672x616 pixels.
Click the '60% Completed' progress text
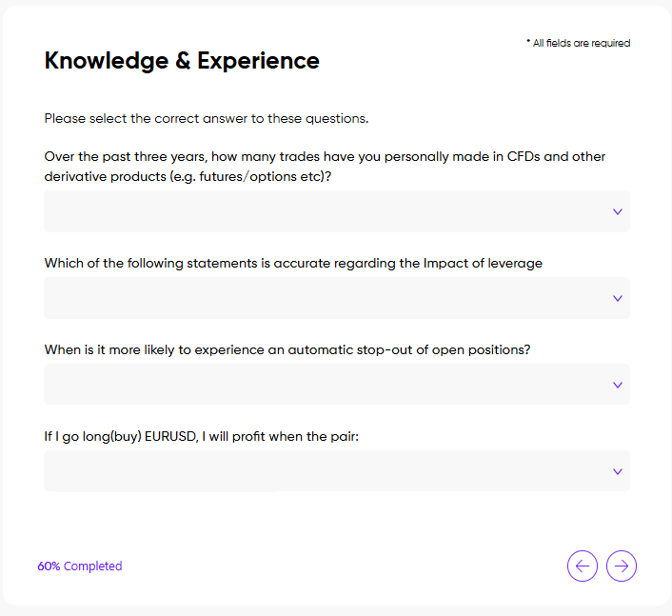[x=80, y=566]
